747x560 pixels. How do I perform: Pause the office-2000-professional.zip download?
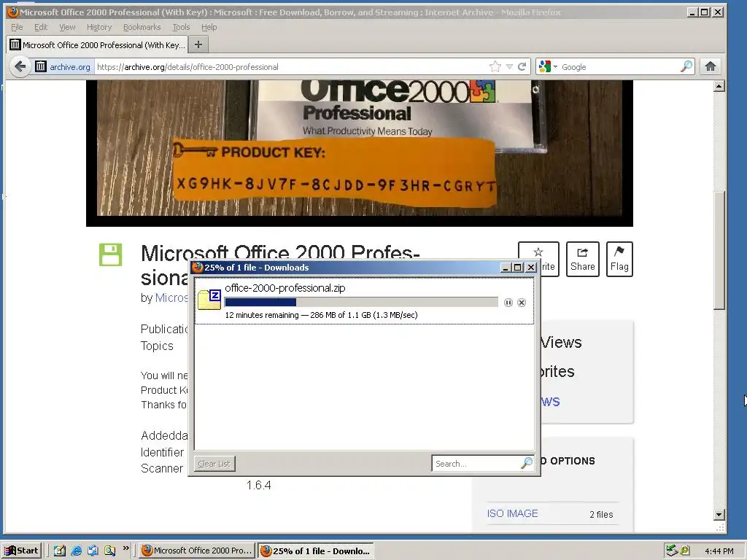pos(508,303)
